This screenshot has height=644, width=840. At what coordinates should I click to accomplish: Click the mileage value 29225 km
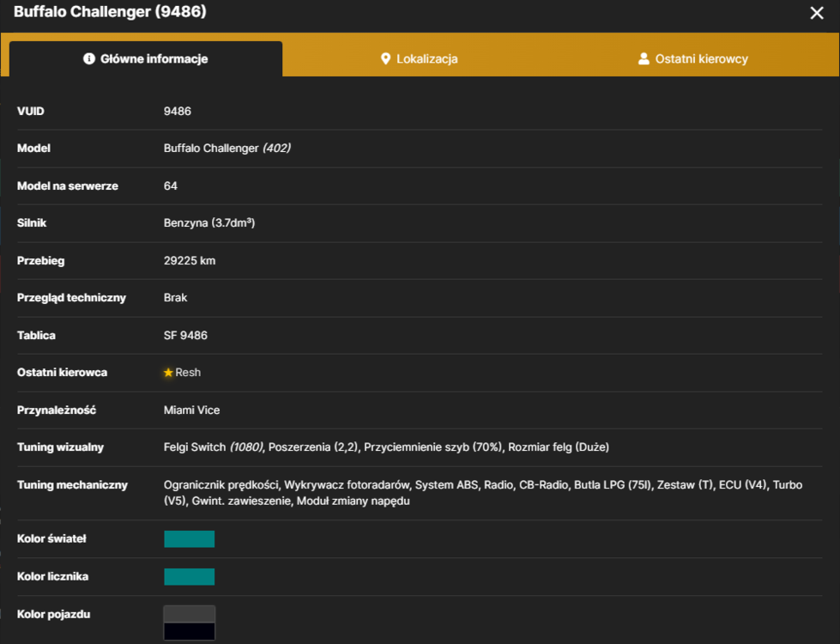[190, 260]
